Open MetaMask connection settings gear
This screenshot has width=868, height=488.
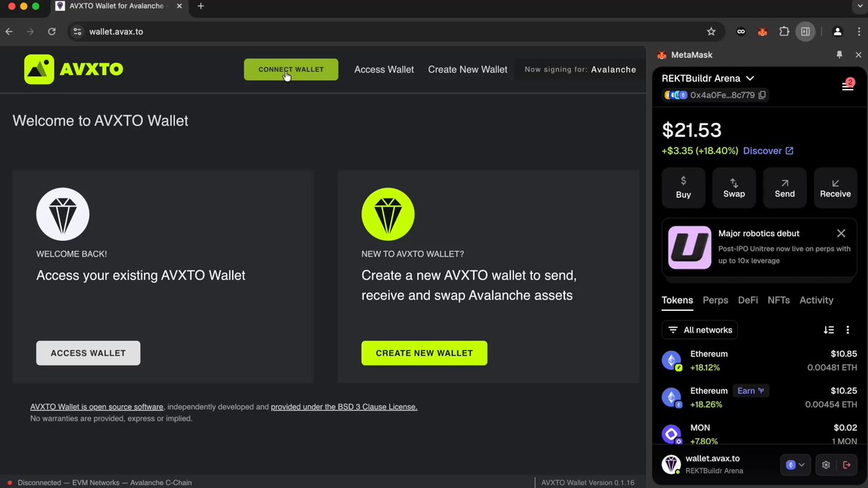point(825,465)
